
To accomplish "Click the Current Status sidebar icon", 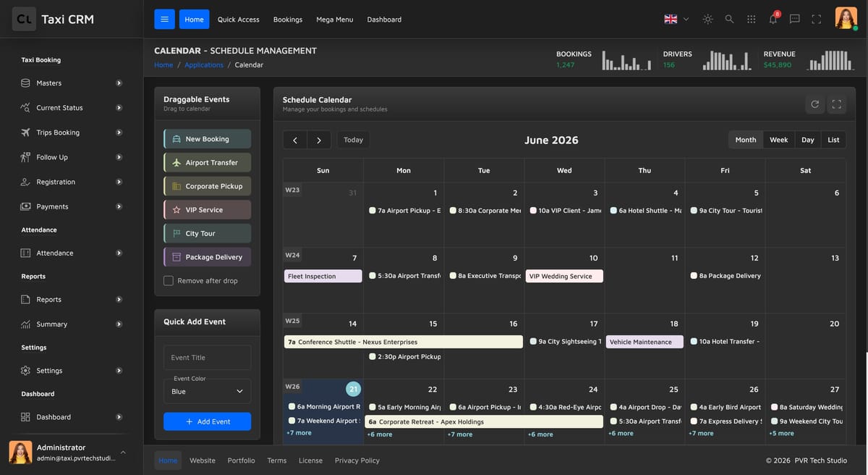I will click(25, 108).
